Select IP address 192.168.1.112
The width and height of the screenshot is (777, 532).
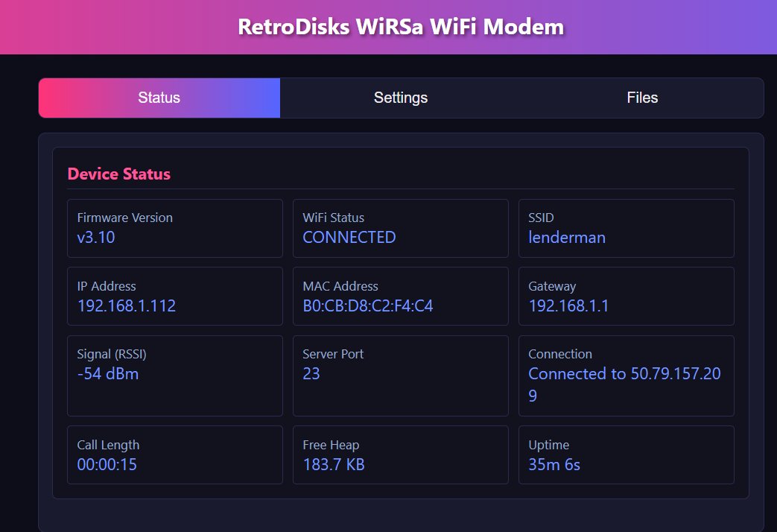[x=127, y=306]
